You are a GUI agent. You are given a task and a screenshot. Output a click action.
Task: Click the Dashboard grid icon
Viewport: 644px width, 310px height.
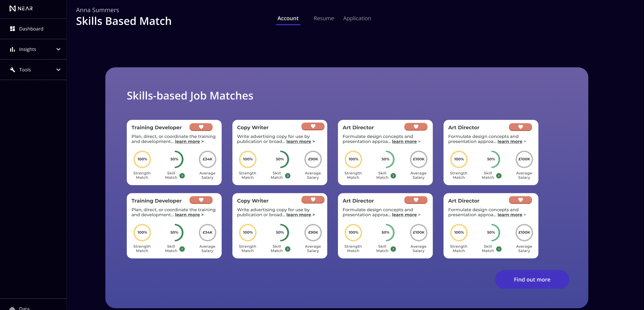point(12,29)
